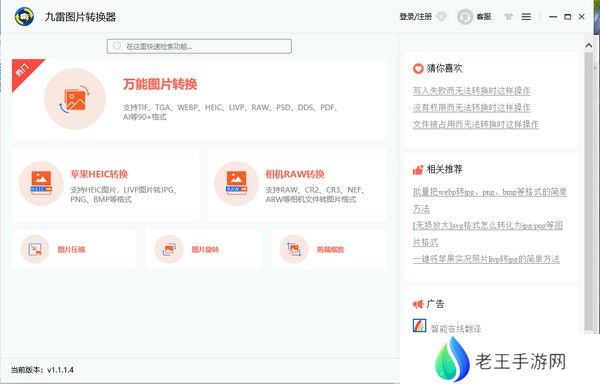
Task: Open the 相机RAW转换 title
Action: [295, 174]
